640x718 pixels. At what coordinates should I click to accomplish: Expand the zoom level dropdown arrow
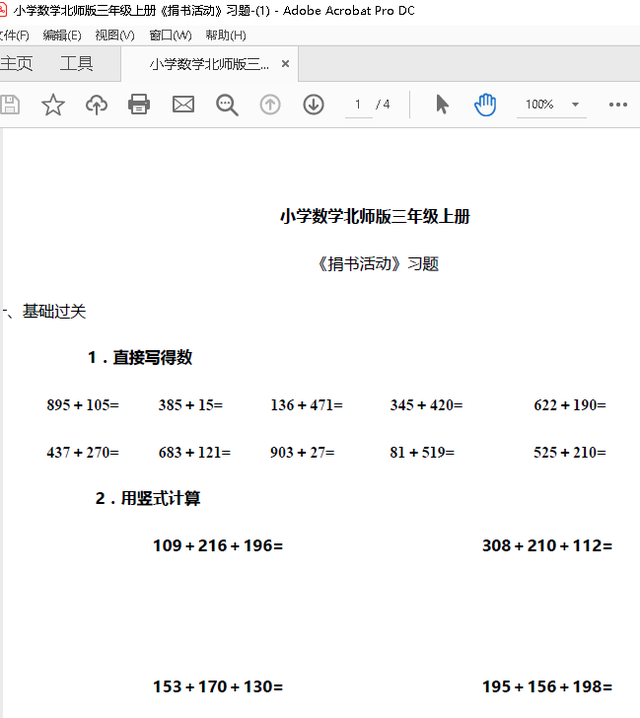(575, 104)
